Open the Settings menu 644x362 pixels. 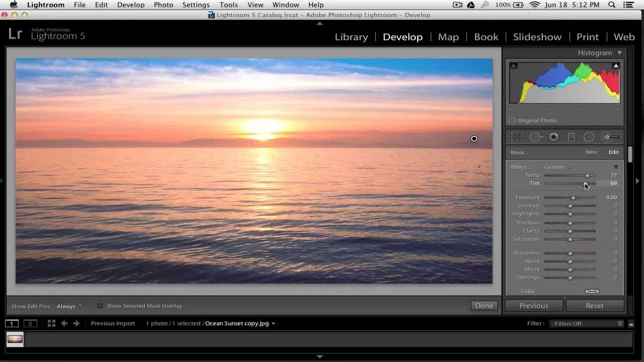click(x=196, y=5)
